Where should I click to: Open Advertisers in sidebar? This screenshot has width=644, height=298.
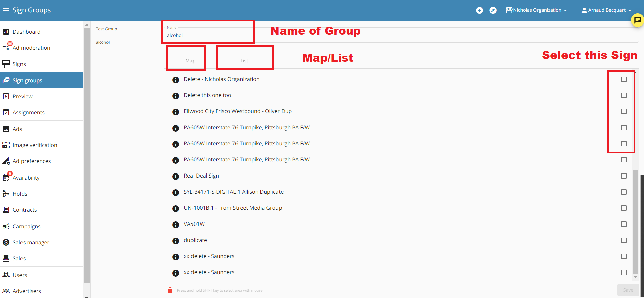click(42, 291)
